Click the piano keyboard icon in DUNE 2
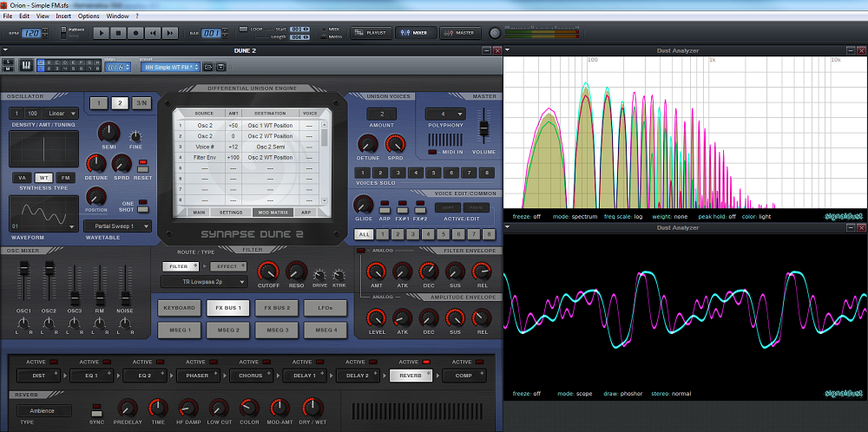The height and width of the screenshot is (432, 868). click(x=27, y=66)
